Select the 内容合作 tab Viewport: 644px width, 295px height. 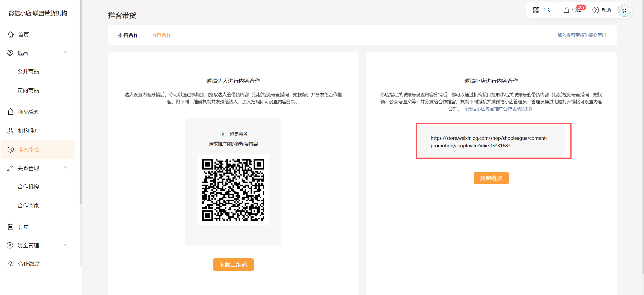click(161, 35)
